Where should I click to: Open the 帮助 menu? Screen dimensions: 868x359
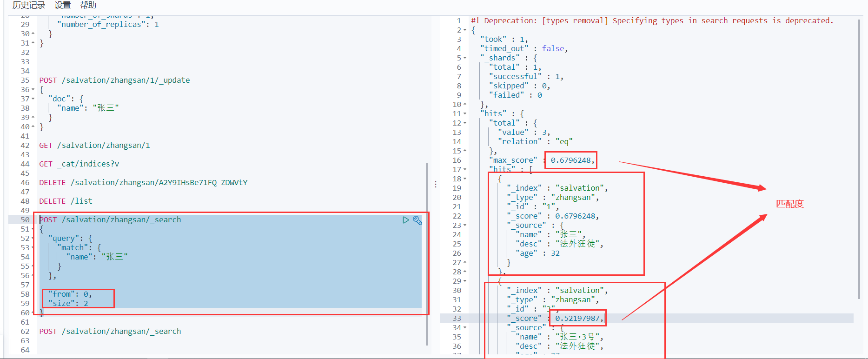88,5
